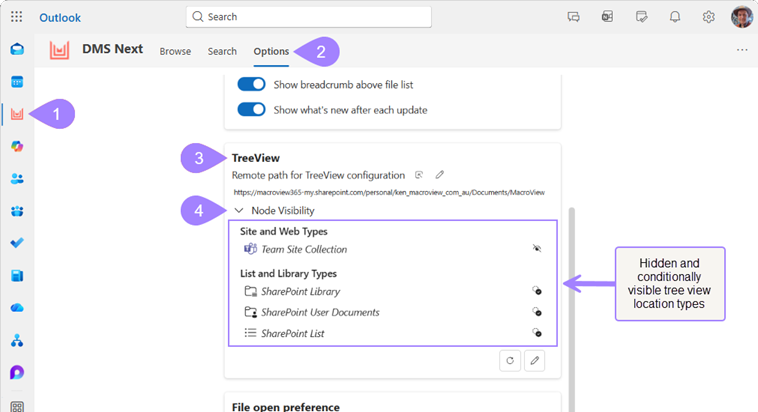Open the Microsoft 365 app launcher grid
Viewport: 758px width, 412px height.
16,17
